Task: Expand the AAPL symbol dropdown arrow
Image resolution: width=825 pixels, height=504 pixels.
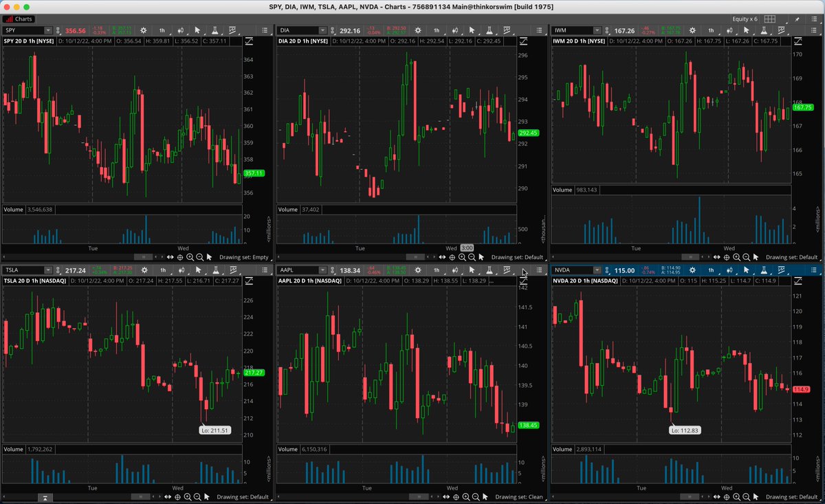Action: pyautogui.click(x=322, y=270)
